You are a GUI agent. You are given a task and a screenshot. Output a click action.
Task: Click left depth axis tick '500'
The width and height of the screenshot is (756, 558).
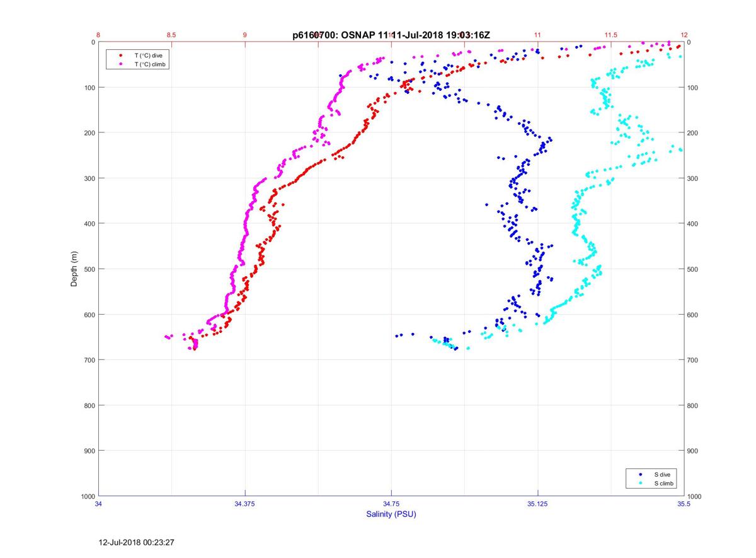coord(89,269)
